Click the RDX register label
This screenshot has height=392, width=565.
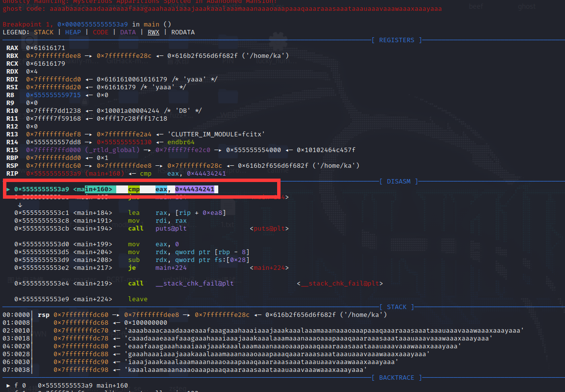(x=12, y=71)
